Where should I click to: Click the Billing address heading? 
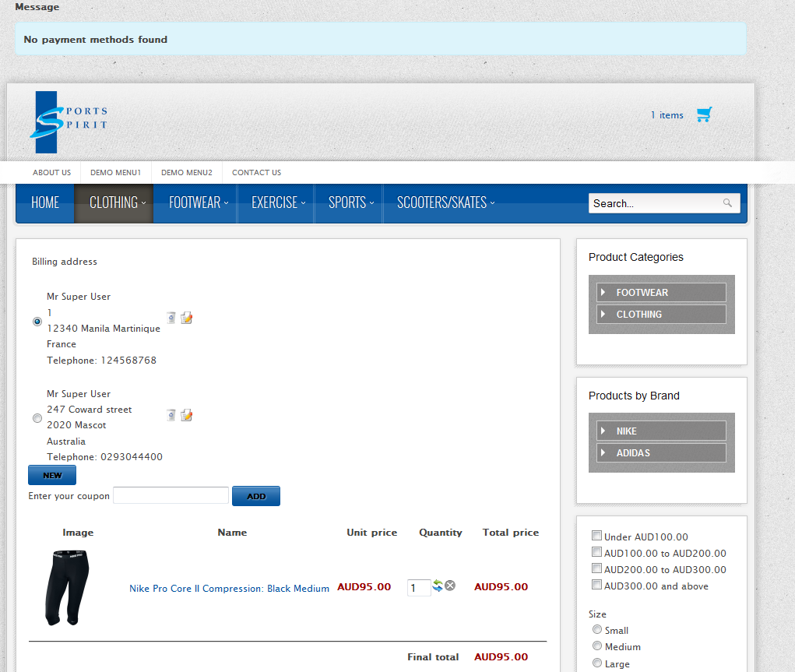(x=65, y=262)
